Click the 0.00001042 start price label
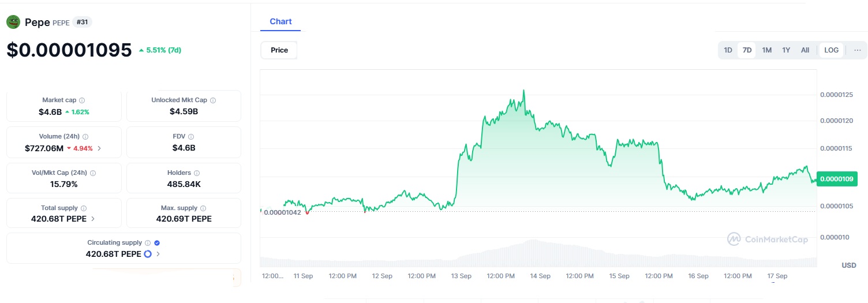 click(282, 212)
